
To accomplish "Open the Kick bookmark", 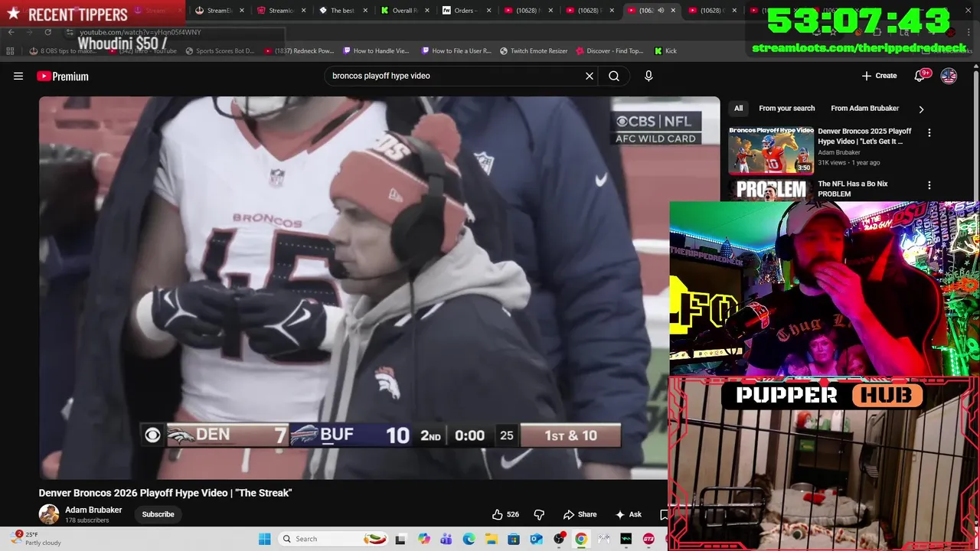I will pos(665,51).
